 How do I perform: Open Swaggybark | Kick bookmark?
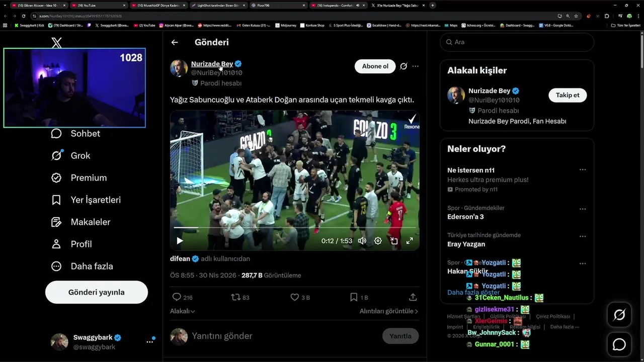pyautogui.click(x=30, y=25)
